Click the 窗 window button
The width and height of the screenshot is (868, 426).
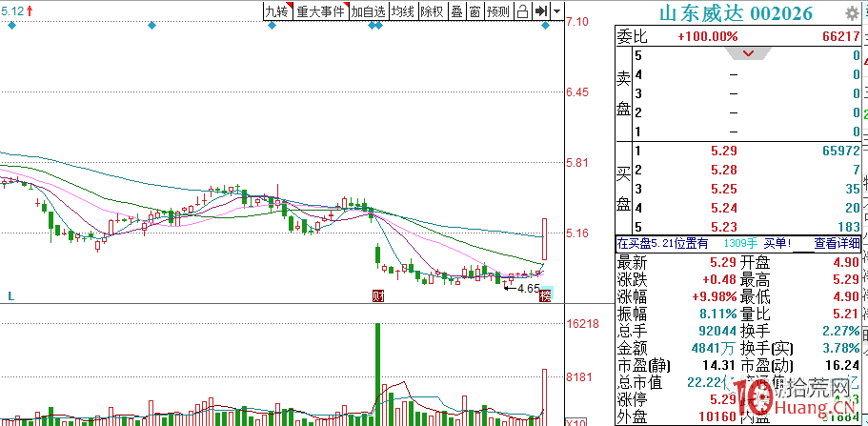coord(474,11)
